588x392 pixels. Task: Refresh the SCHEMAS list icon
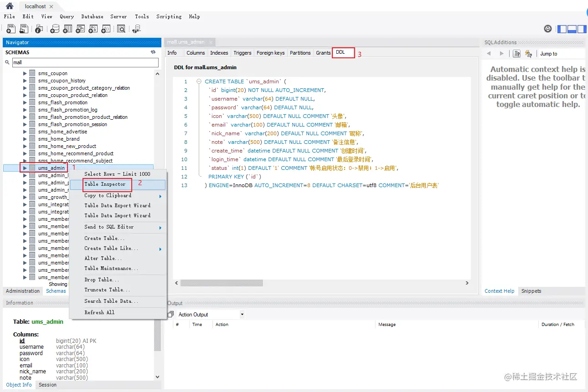[153, 52]
